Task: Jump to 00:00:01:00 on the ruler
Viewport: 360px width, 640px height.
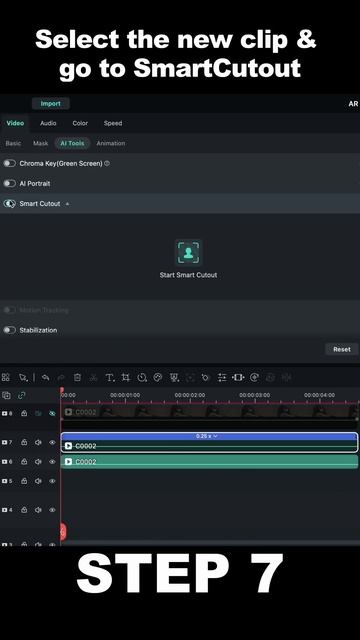Action: click(x=125, y=395)
